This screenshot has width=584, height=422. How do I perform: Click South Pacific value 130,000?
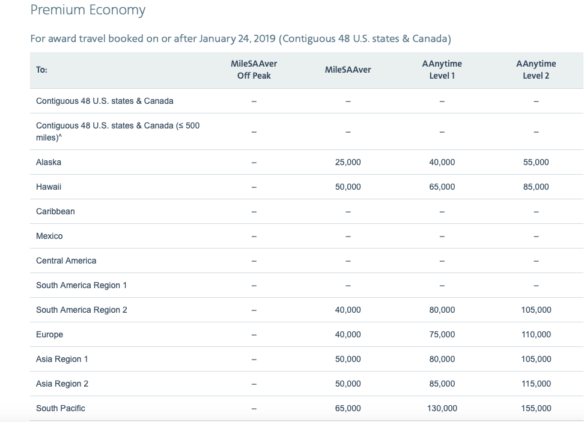tap(442, 408)
